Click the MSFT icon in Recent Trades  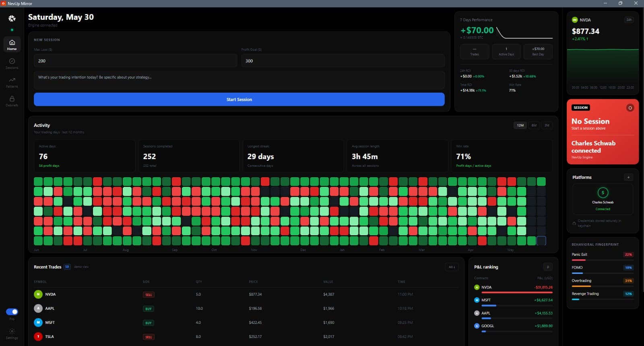coord(38,323)
